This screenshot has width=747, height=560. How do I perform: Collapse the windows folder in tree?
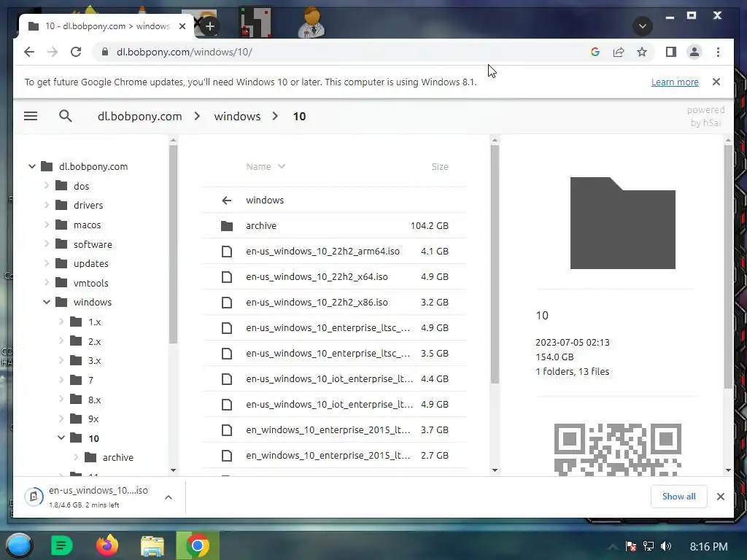[x=47, y=302]
